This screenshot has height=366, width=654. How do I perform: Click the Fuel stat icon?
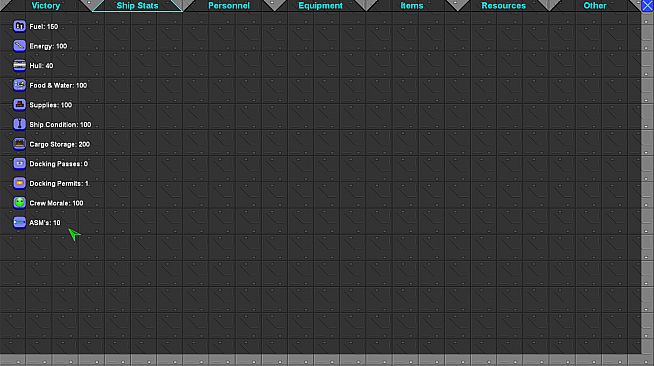[19, 26]
